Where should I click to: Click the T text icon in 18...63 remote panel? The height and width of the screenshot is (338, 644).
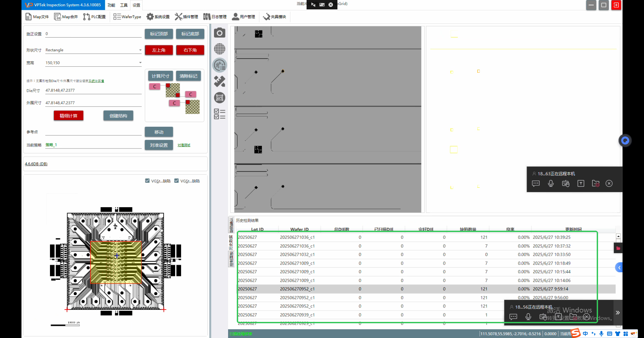pos(581,183)
